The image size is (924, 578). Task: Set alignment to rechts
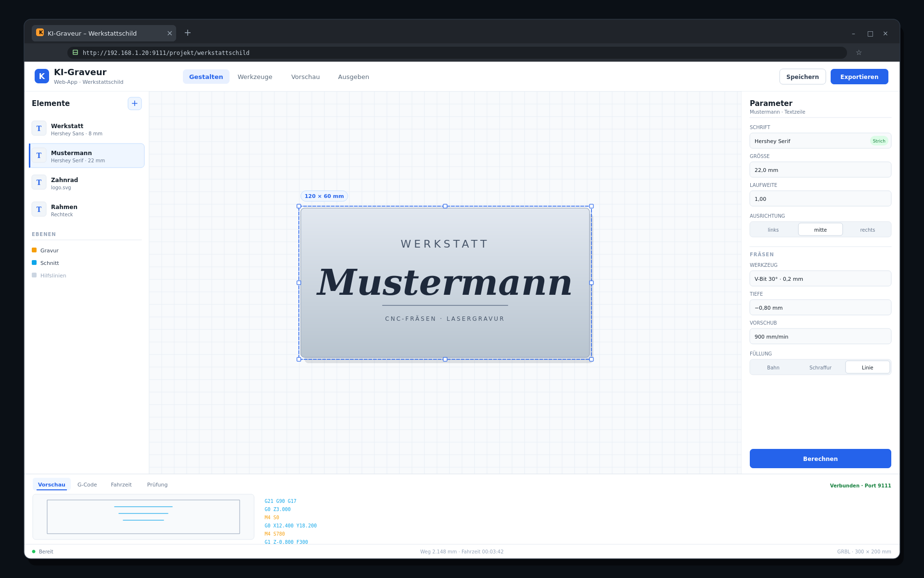pos(868,230)
